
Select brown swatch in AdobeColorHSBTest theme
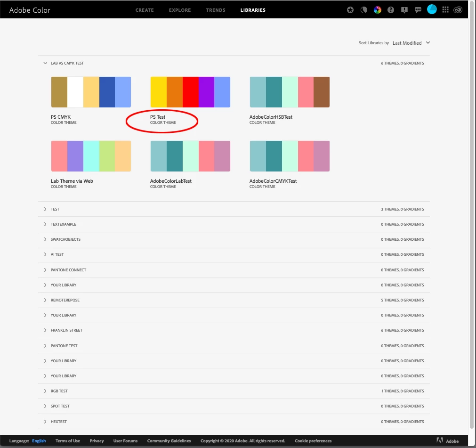click(322, 92)
